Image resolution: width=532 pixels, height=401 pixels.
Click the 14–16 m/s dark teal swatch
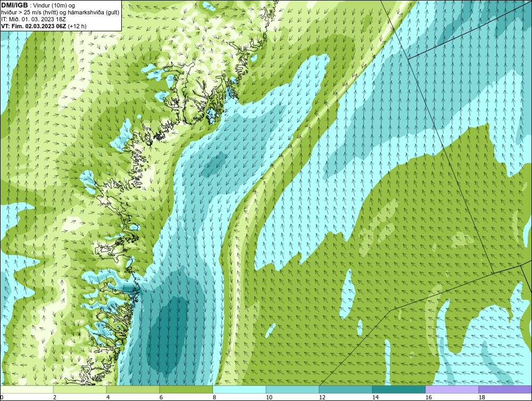coord(399,389)
